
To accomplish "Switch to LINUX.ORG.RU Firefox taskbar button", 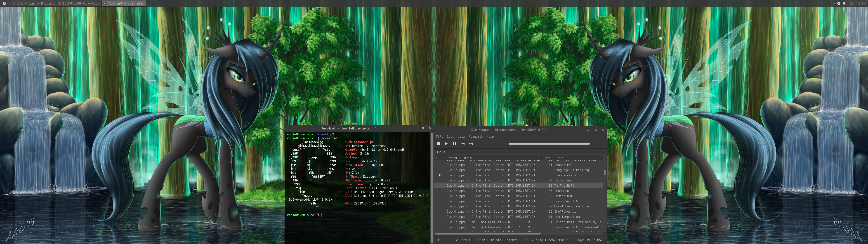I will click(x=78, y=3).
